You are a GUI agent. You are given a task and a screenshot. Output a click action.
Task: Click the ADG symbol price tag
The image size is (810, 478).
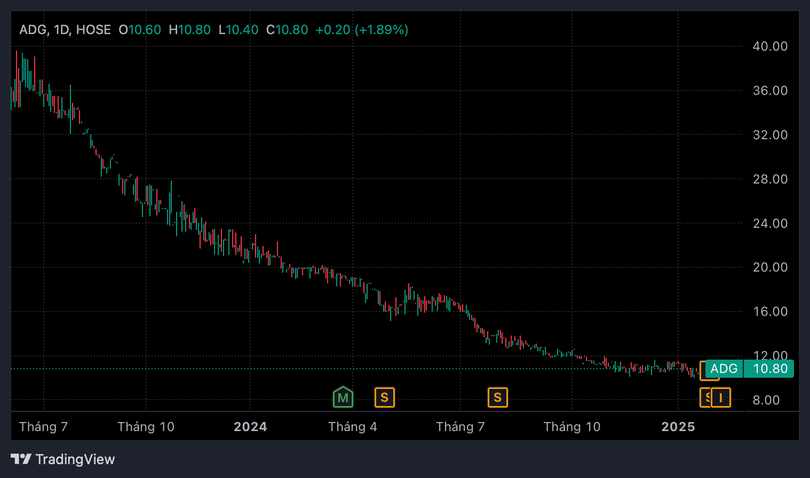pyautogui.click(x=723, y=369)
